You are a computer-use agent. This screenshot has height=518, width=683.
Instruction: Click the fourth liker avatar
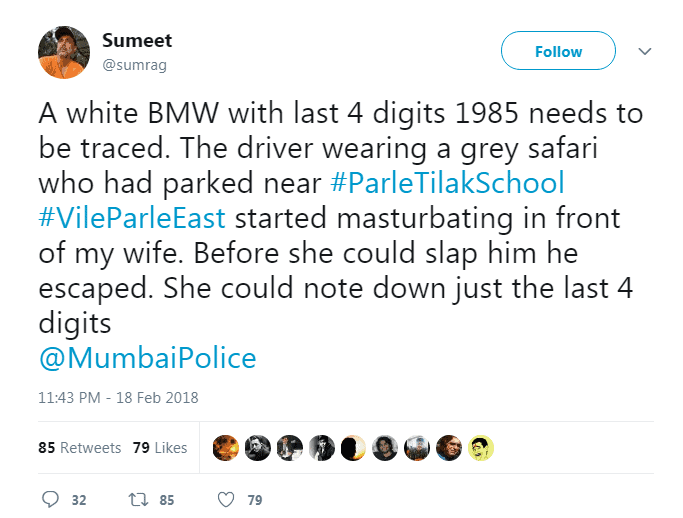[321, 448]
